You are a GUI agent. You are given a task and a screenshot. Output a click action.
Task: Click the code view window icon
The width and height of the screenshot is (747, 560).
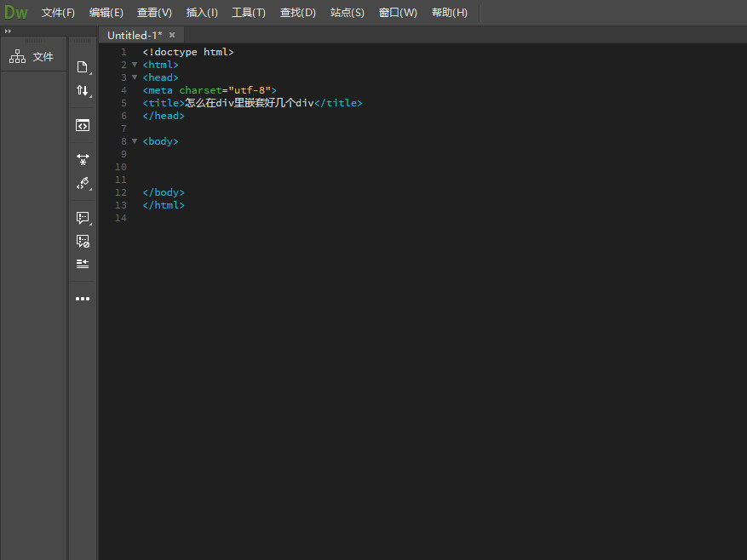[x=83, y=125]
